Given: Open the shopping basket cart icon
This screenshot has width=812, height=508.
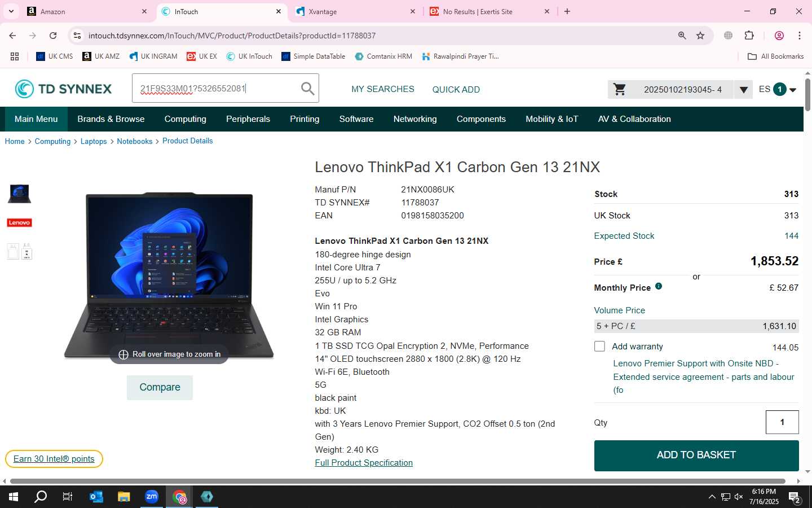Looking at the screenshot, I should click(620, 89).
